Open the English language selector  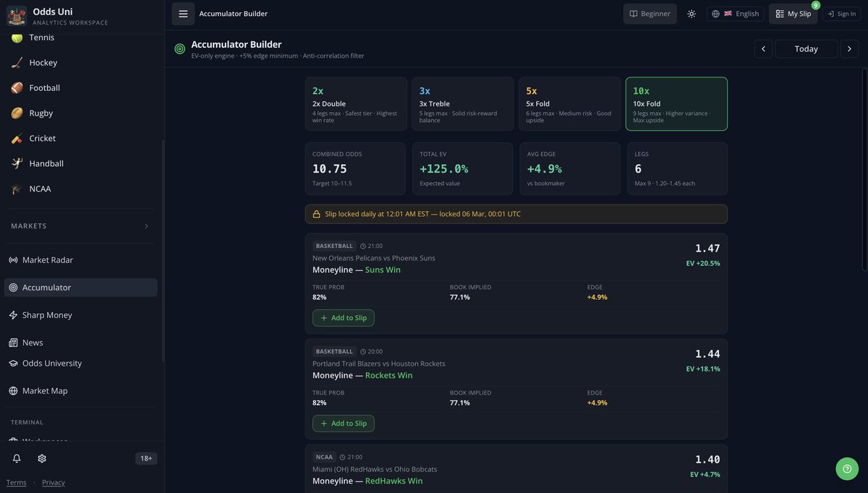(735, 14)
